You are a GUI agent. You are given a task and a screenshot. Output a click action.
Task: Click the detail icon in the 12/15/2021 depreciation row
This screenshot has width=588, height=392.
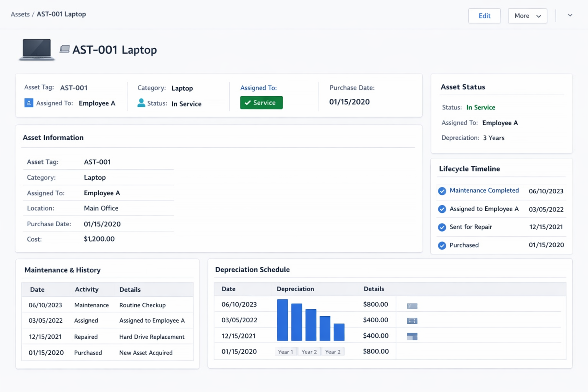click(412, 336)
